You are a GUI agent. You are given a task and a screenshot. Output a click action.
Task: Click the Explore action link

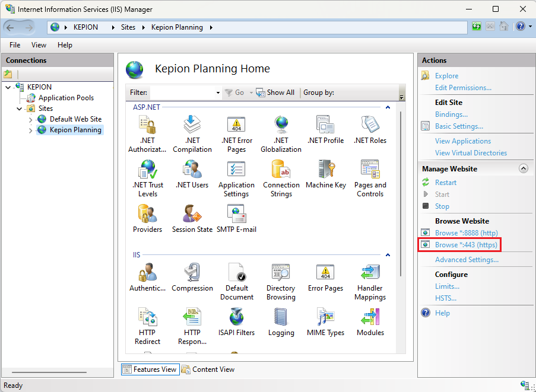(446, 76)
